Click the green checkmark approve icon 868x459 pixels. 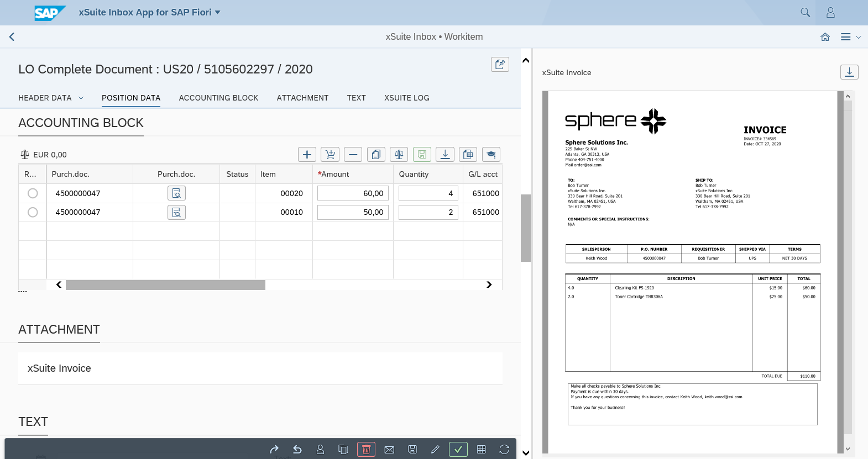(x=458, y=450)
